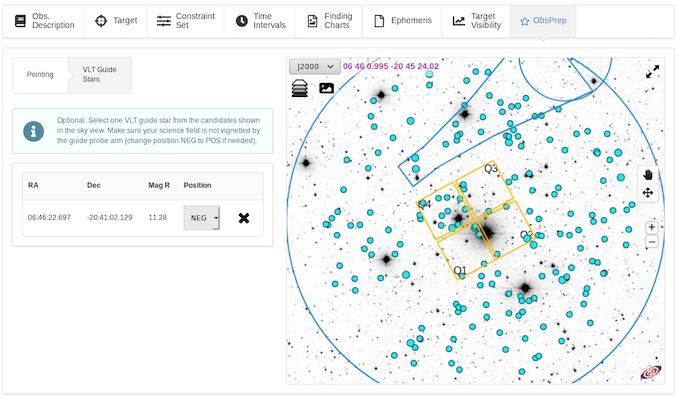Click the Aladin logo in sky view

(651, 372)
